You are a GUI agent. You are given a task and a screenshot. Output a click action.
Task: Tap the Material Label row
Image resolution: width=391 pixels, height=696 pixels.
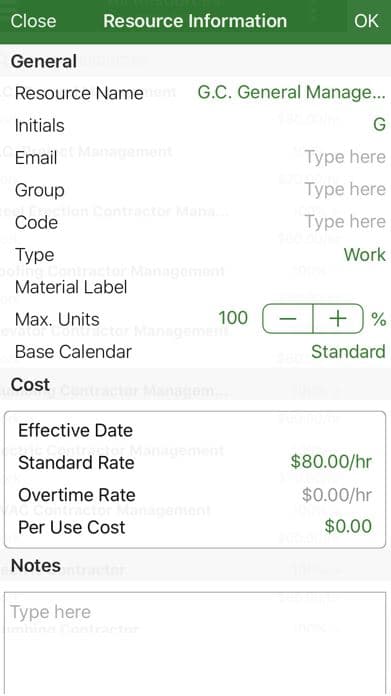[195, 287]
